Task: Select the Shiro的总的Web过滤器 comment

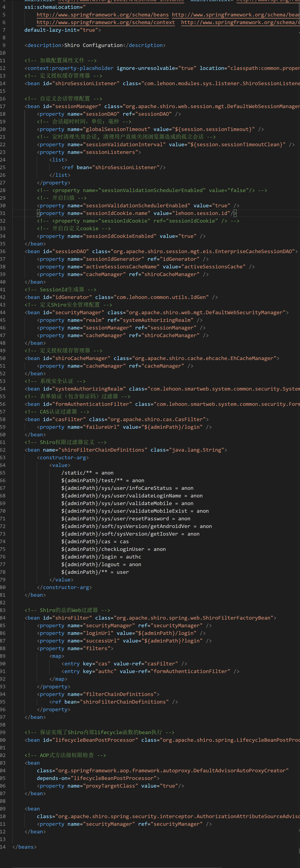Action: [67, 610]
